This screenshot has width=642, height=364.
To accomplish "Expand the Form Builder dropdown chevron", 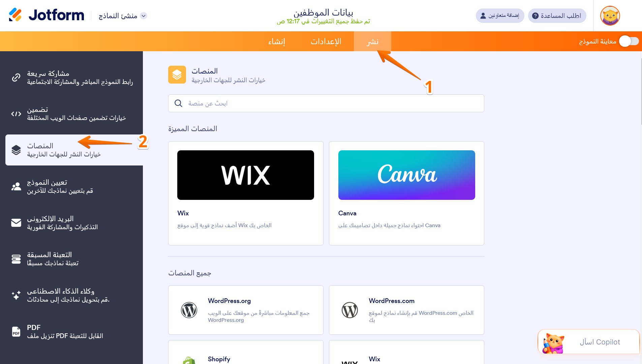I will pos(144,16).
